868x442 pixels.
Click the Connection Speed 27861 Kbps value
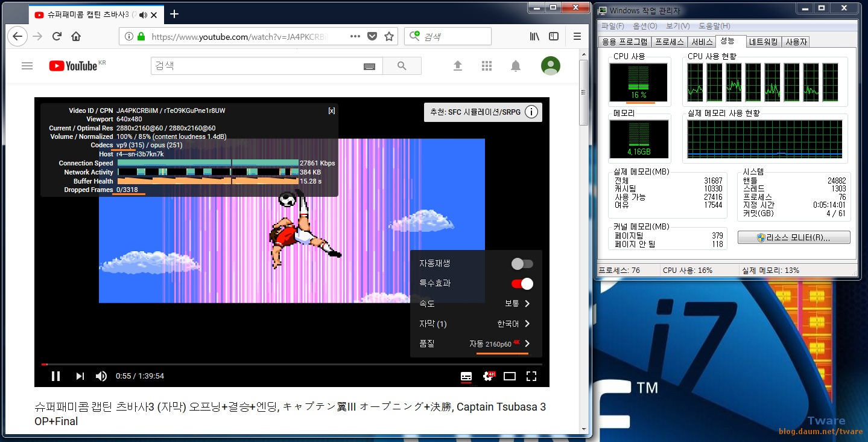(317, 163)
